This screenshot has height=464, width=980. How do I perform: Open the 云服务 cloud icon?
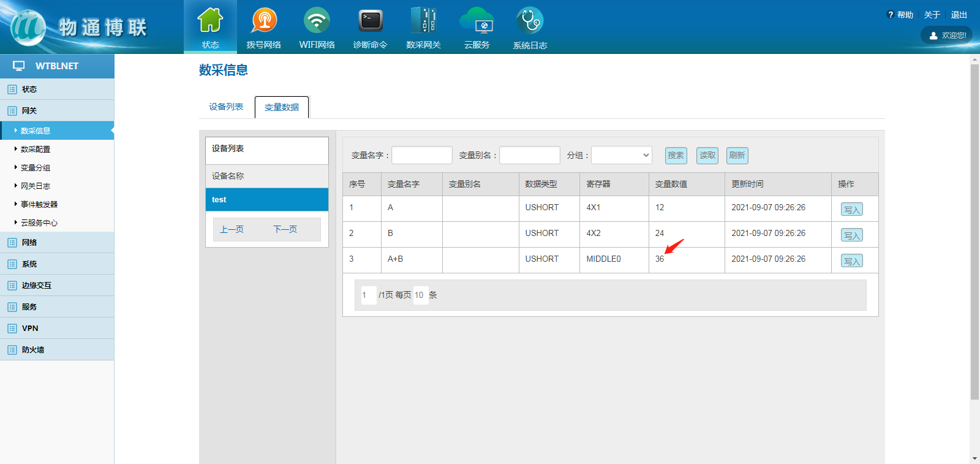pos(477,20)
